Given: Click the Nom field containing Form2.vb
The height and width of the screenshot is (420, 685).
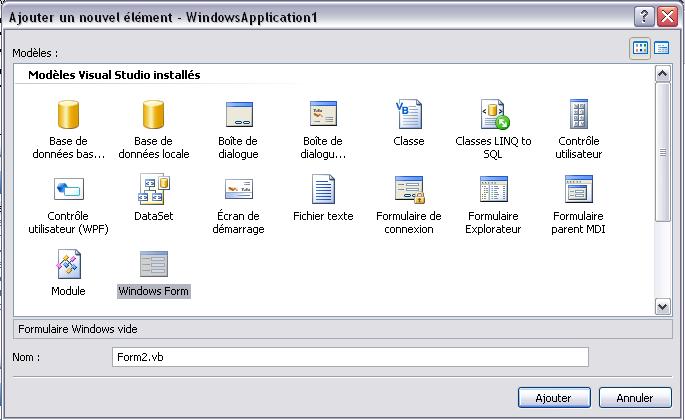Looking at the screenshot, I should 350,357.
